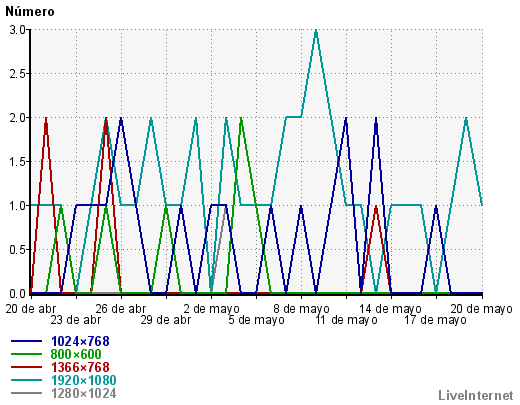Viewport: 520px width, 405px height.
Task: Click the '2 de mayo' axis label
Action: 211,309
